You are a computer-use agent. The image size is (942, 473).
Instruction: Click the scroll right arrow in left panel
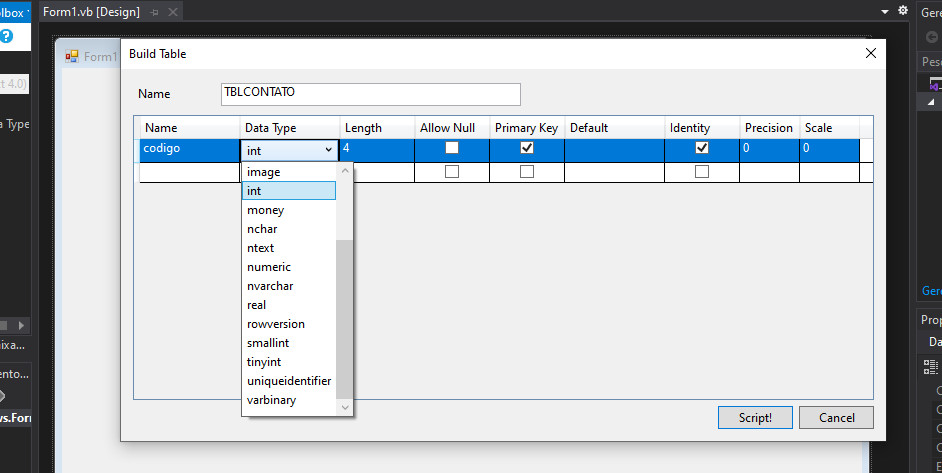(x=22, y=325)
